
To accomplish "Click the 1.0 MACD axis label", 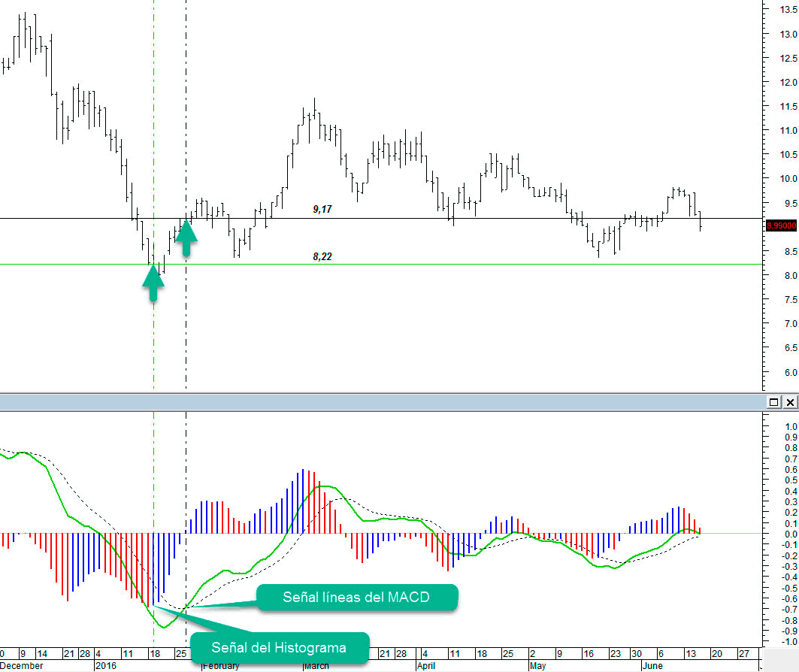I will (x=791, y=426).
